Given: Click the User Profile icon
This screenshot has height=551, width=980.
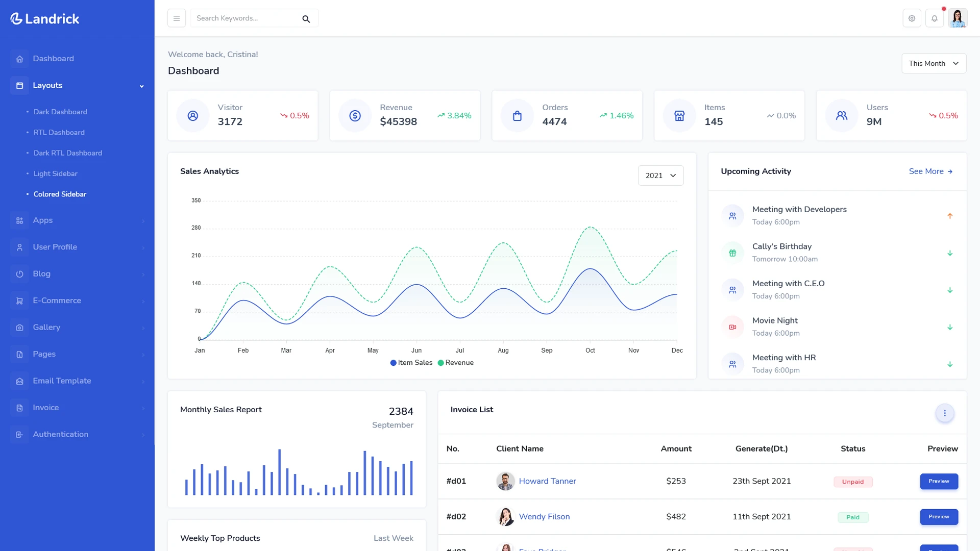Looking at the screenshot, I should pyautogui.click(x=19, y=247).
